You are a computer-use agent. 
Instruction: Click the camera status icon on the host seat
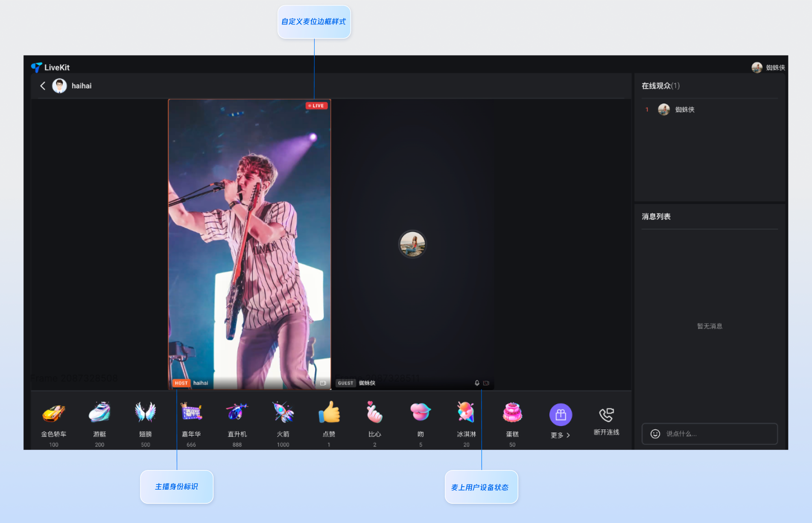point(323,383)
